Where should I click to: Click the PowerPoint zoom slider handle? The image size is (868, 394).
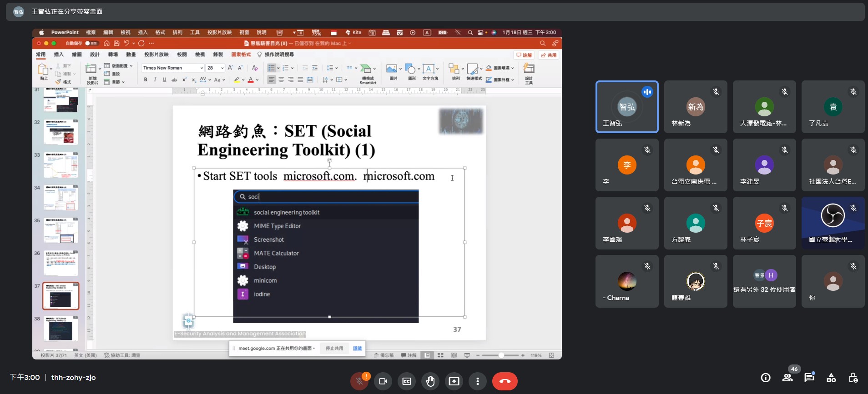pos(501,355)
